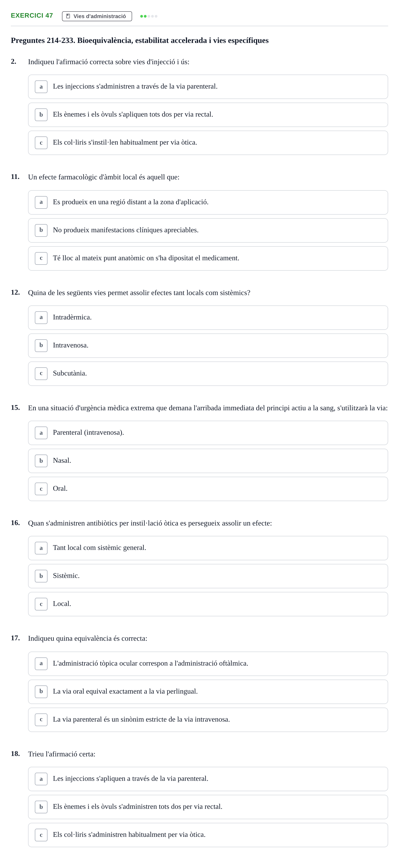Select the 'Intradèrmica' option

pos(208,317)
